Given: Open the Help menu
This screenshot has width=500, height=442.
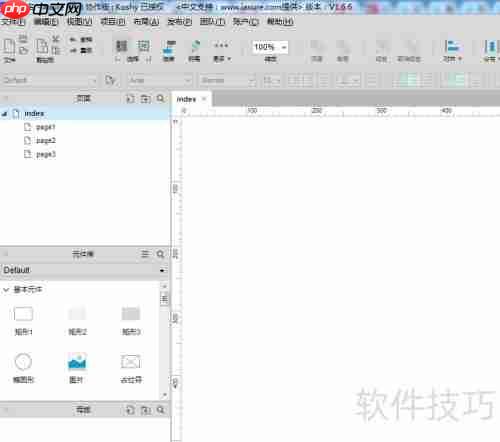Looking at the screenshot, I should tap(280, 22).
